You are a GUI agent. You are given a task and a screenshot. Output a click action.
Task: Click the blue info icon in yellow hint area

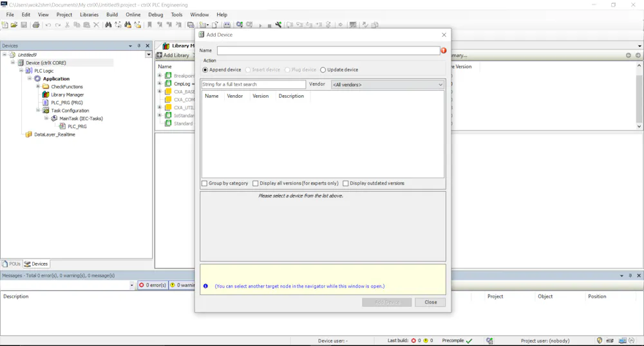[206, 286]
